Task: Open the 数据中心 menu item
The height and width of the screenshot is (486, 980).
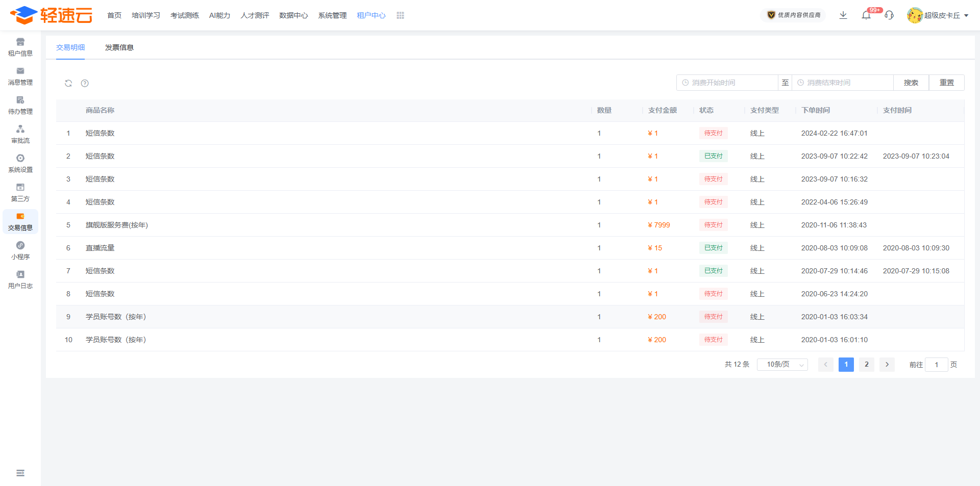Action: click(293, 15)
